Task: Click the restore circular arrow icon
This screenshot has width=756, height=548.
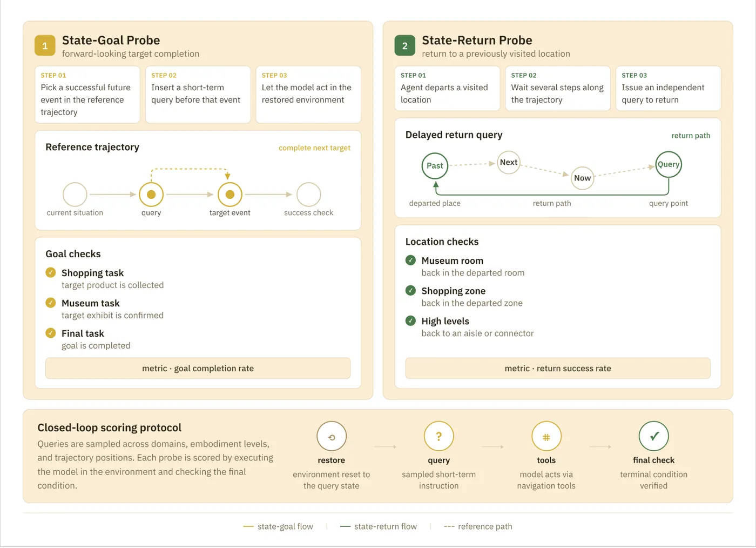Action: (x=332, y=436)
